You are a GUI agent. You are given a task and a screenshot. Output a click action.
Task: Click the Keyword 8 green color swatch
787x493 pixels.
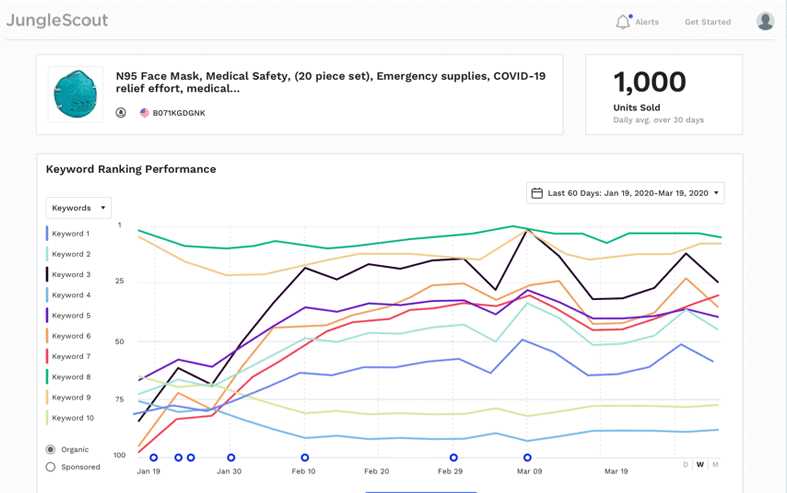pos(47,377)
